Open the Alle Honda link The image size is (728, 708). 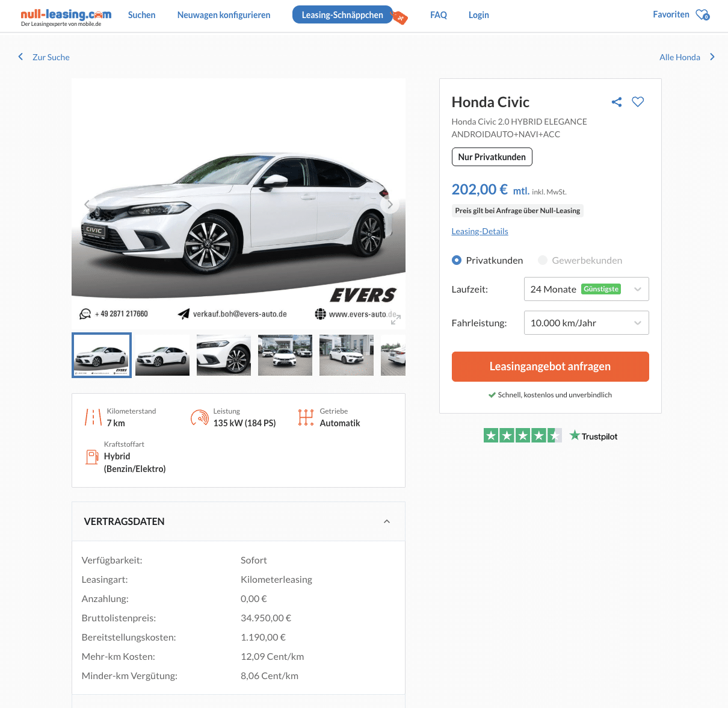tap(680, 57)
